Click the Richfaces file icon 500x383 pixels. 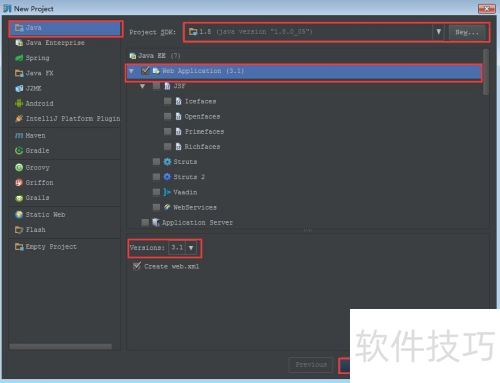coord(179,147)
